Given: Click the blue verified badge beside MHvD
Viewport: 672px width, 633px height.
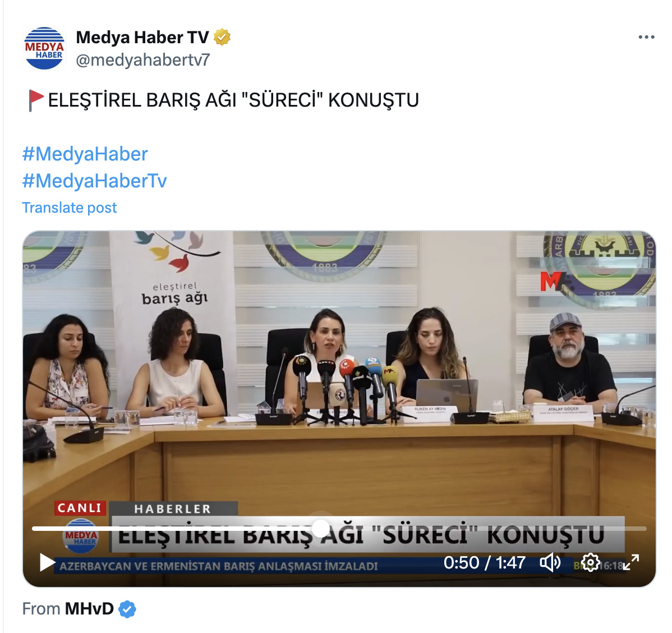Looking at the screenshot, I should [x=127, y=609].
